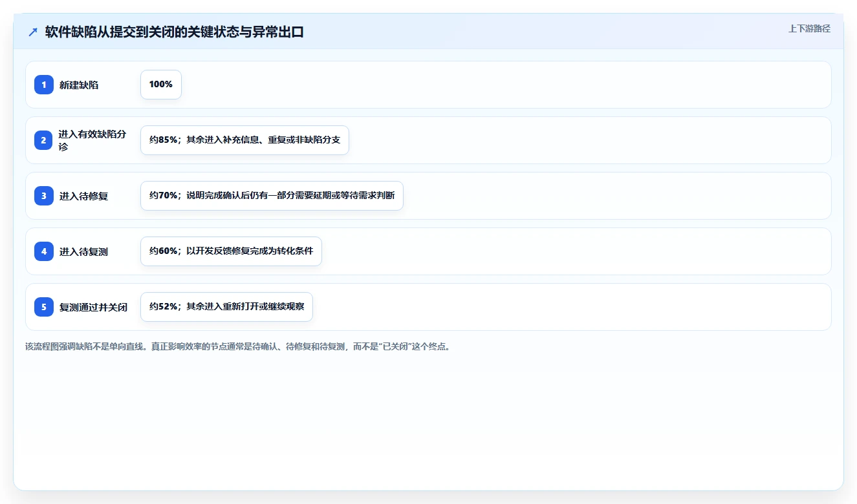Click the 进入有效缺陷分诊 step label
This screenshot has width=857, height=504.
92,140
